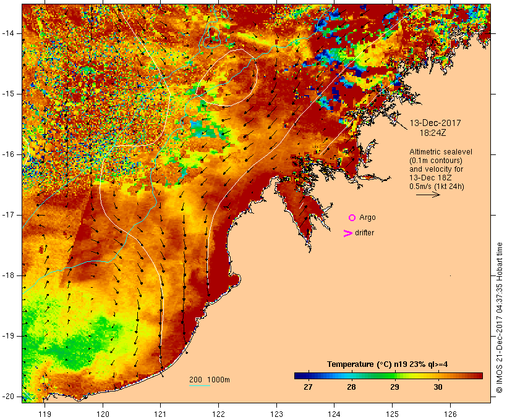This screenshot has height=420, width=507.
Task: Click the '13-Dec-2017' date text
Action: [435, 123]
